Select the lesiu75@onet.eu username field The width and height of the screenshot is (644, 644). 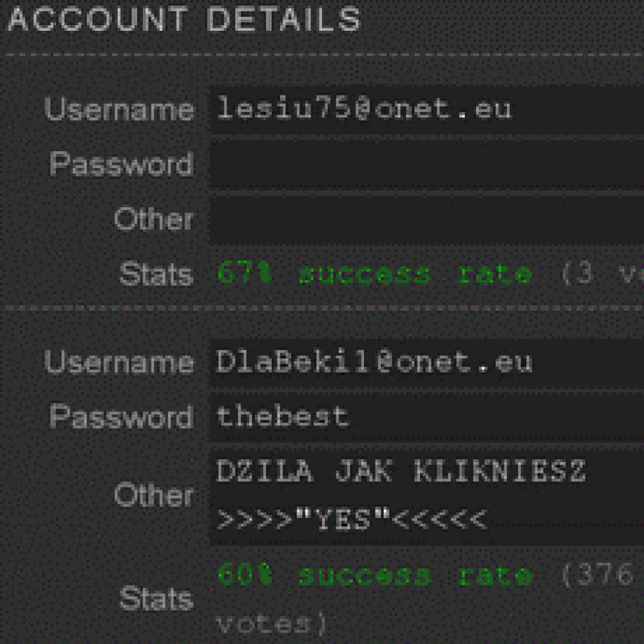point(427,109)
